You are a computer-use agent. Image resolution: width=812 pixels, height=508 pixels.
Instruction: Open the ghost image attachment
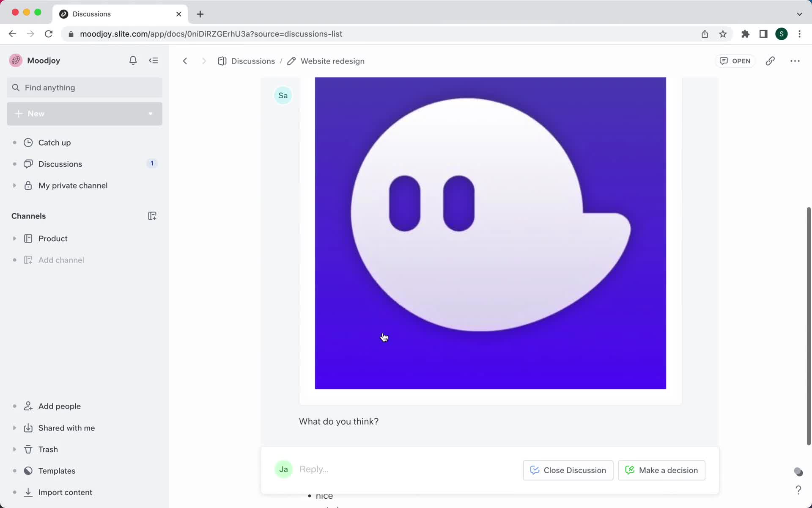490,233
